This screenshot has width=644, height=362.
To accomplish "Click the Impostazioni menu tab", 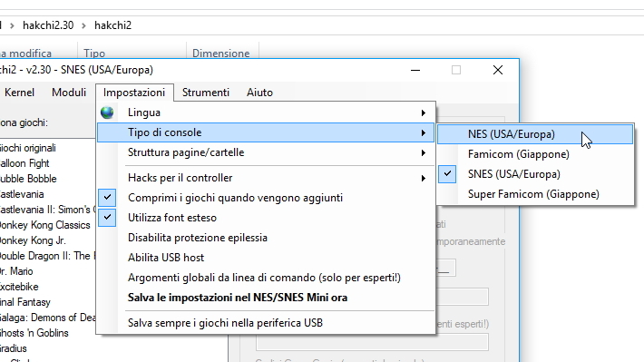I will coord(134,93).
